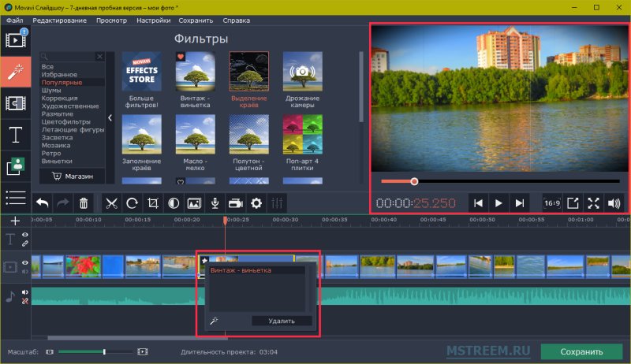The height and width of the screenshot is (364, 631).
Task: Open the Настройки menu
Action: (x=153, y=20)
